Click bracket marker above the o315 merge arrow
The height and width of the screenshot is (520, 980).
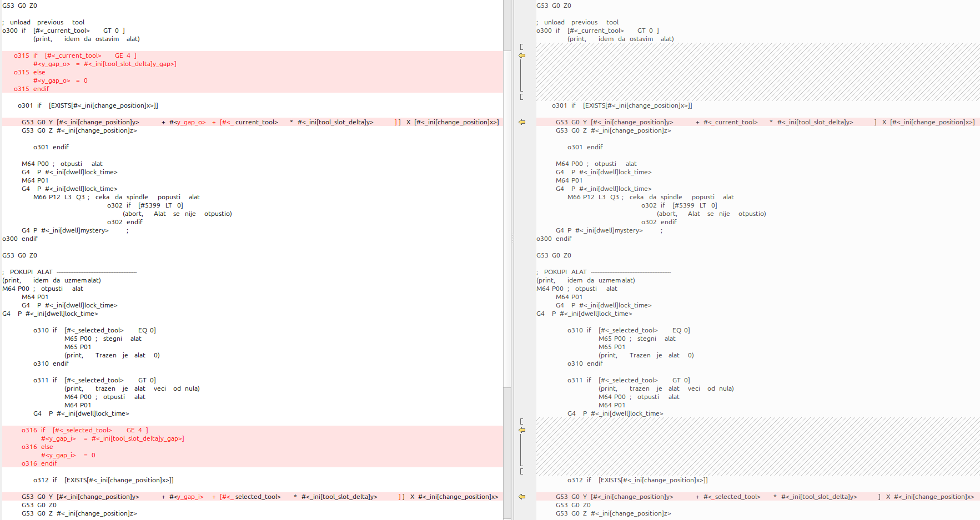pos(521,47)
